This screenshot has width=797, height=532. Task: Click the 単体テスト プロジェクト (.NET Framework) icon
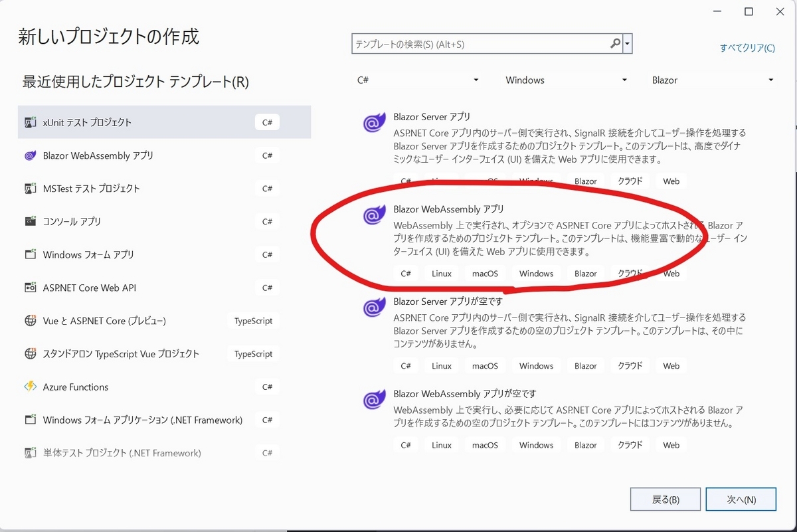click(x=30, y=453)
